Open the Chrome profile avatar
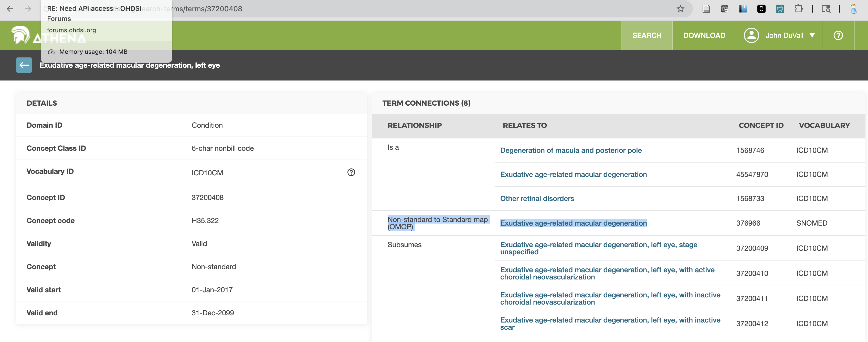The image size is (868, 342). 853,9
